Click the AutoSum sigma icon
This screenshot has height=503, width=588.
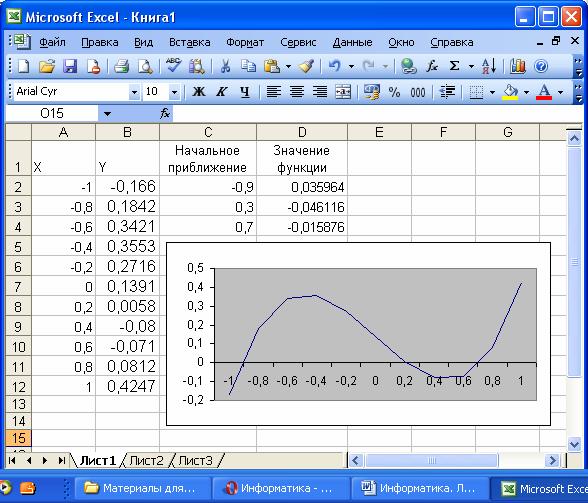point(454,66)
